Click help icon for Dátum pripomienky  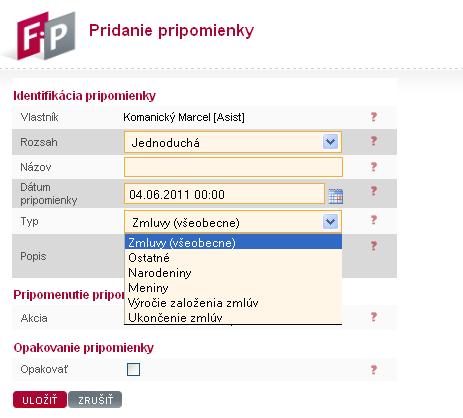tap(374, 191)
